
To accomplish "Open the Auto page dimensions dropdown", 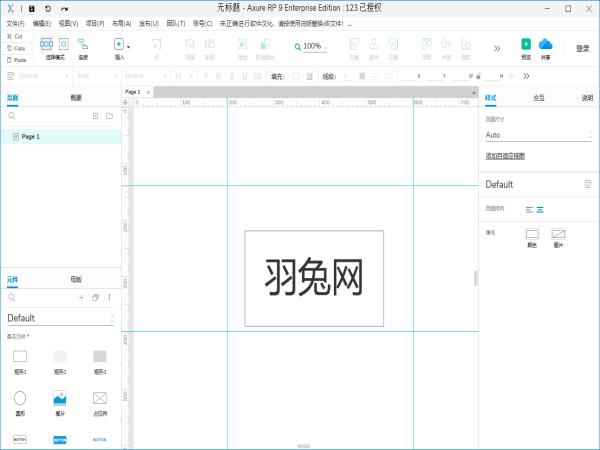I will pyautogui.click(x=539, y=135).
